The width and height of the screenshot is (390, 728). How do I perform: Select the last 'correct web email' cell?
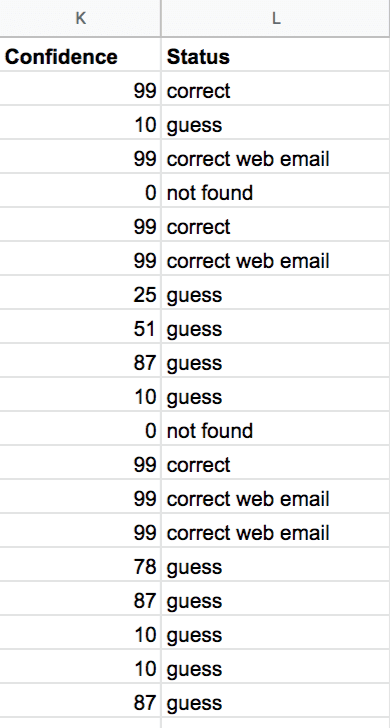pos(276,530)
